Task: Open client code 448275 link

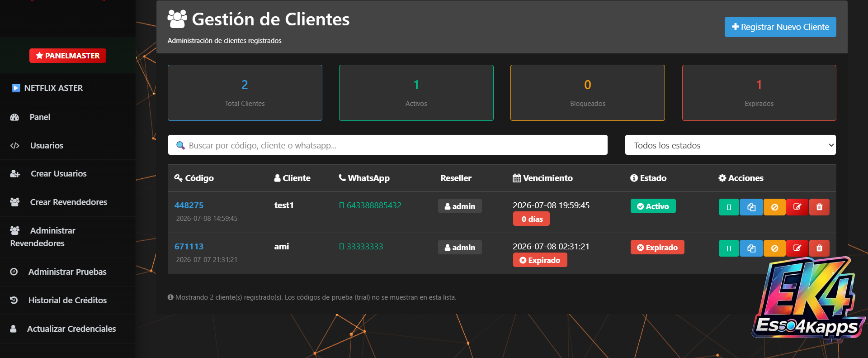Action: pyautogui.click(x=189, y=205)
